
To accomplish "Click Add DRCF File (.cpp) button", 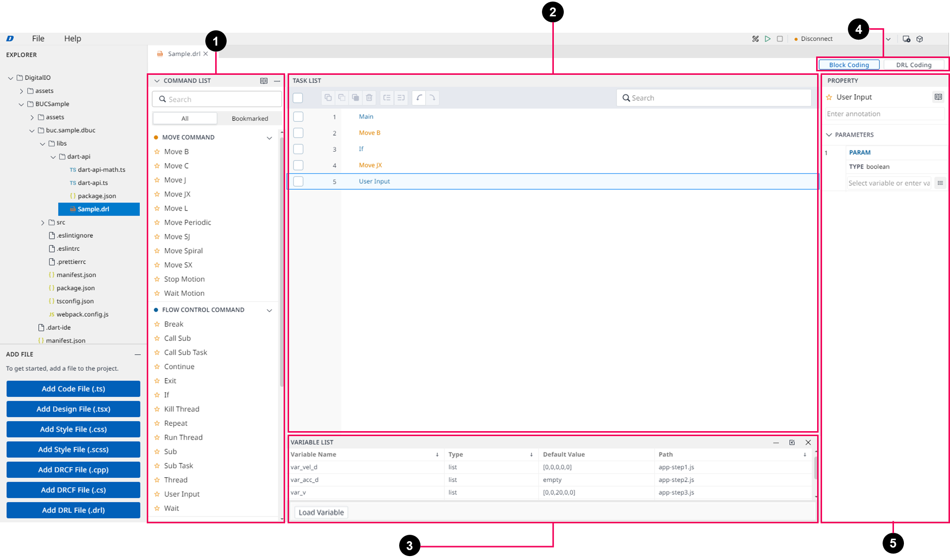I will pos(73,470).
